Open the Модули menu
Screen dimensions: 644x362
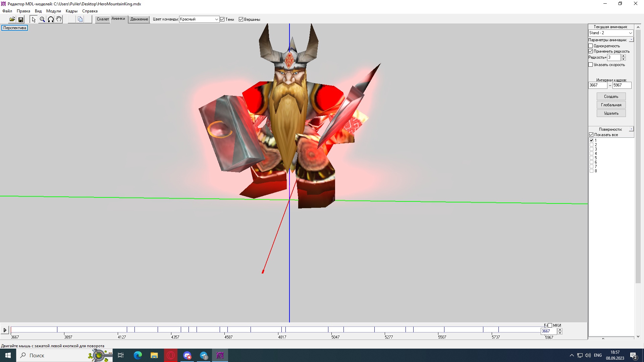(x=54, y=11)
